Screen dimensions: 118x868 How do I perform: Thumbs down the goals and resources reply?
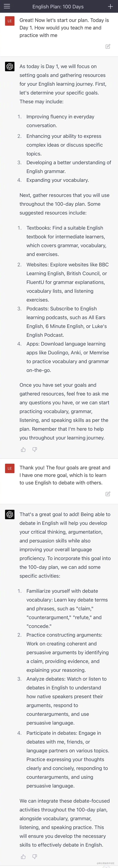pyautogui.click(x=34, y=450)
